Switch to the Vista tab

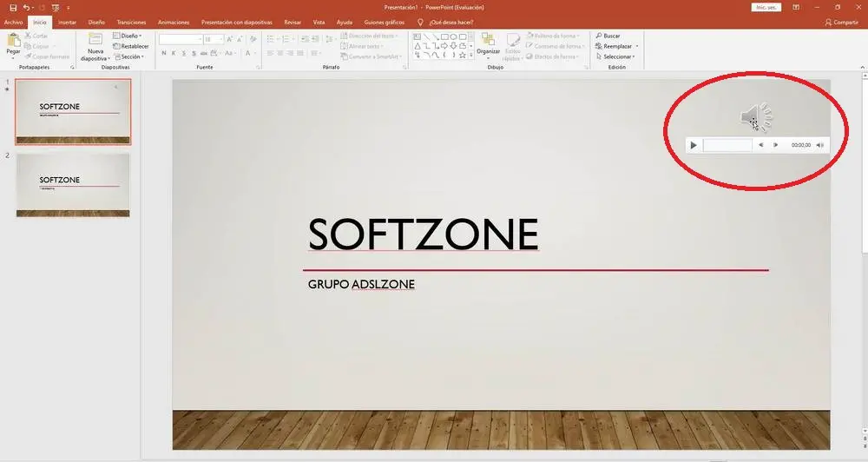(x=319, y=23)
